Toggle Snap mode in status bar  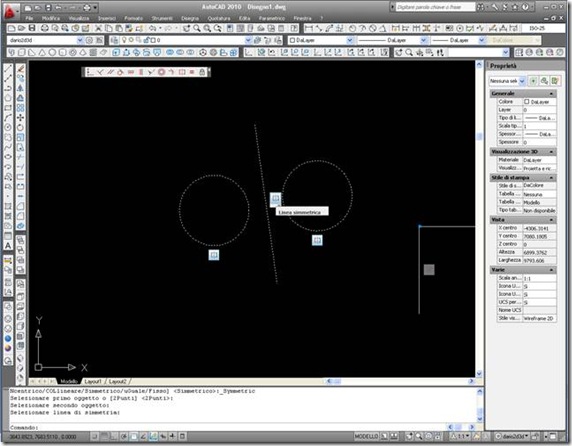[x=95, y=436]
